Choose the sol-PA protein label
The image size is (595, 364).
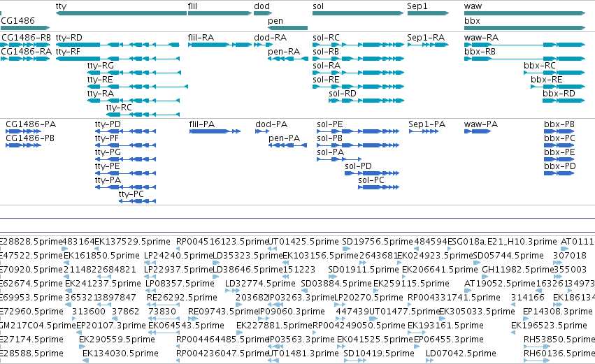(x=331, y=152)
